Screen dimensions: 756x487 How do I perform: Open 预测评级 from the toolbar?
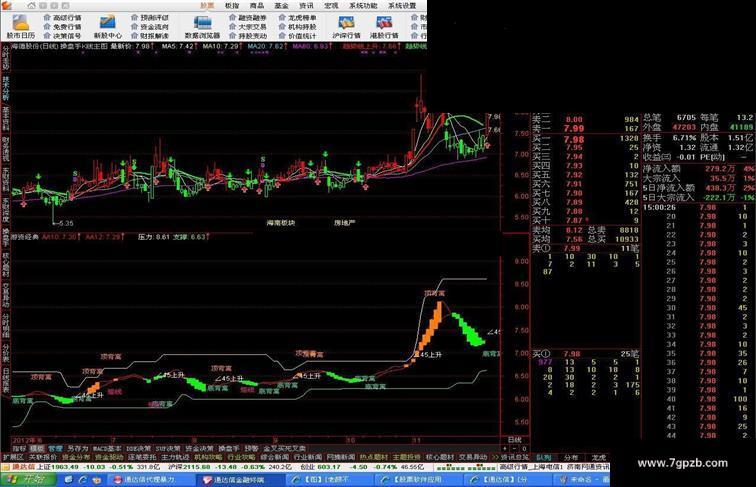(x=150, y=18)
